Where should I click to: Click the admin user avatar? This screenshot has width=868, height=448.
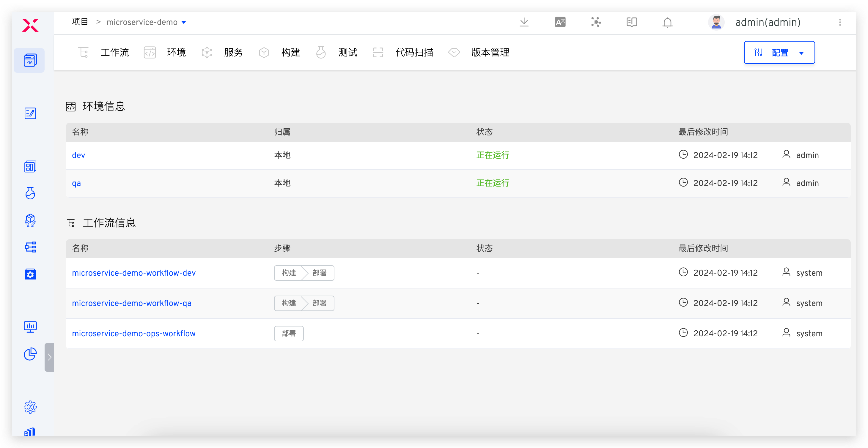[x=716, y=22]
